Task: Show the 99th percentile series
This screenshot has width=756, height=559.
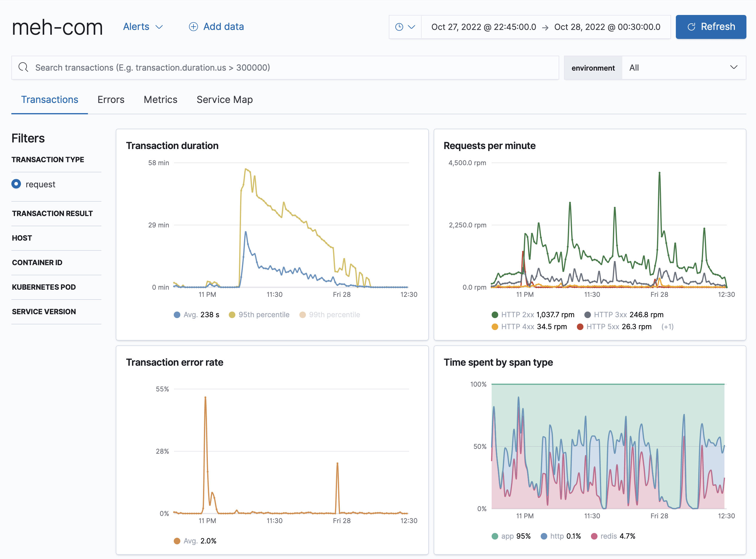Action: (x=330, y=315)
